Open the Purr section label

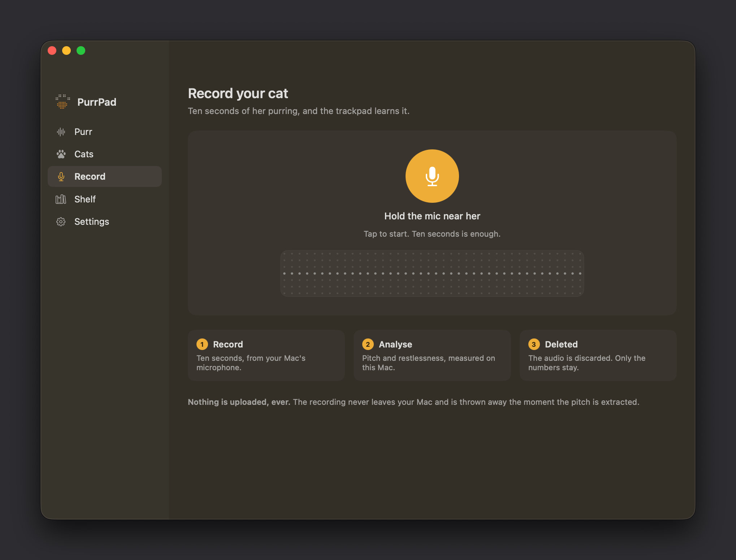pyautogui.click(x=83, y=132)
